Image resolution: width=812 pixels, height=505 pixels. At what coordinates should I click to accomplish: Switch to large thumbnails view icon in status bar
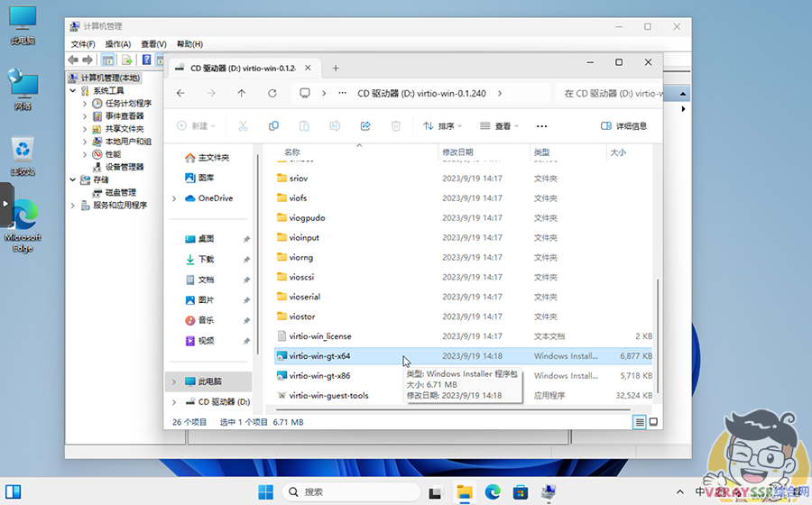coord(653,422)
